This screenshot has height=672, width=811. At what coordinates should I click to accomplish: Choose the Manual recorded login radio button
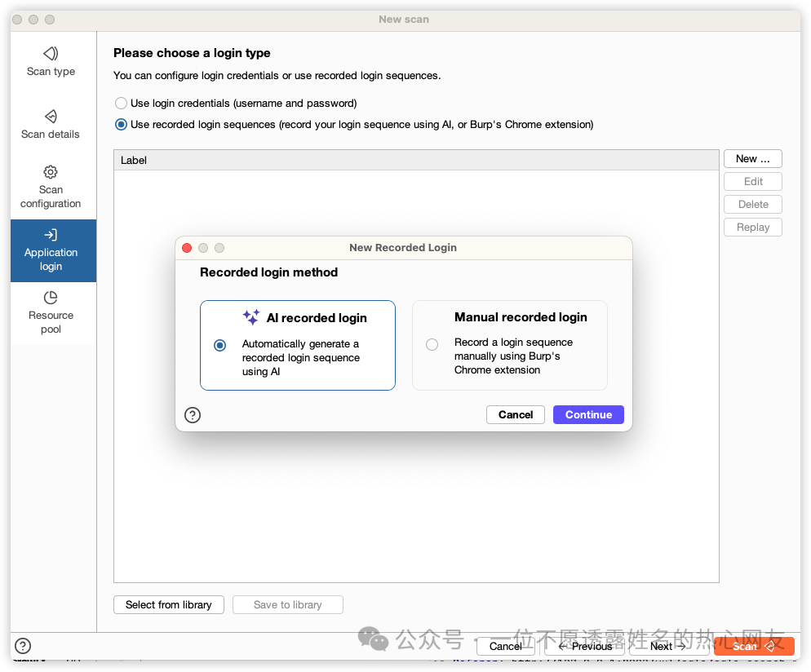point(432,344)
